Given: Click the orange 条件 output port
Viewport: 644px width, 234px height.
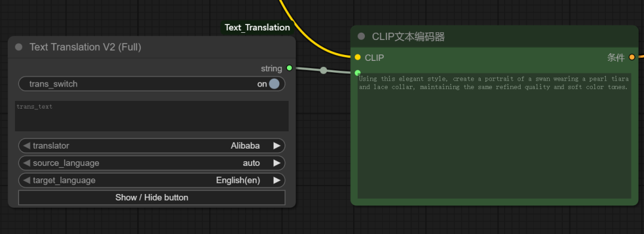Looking at the screenshot, I should pyautogui.click(x=631, y=57).
